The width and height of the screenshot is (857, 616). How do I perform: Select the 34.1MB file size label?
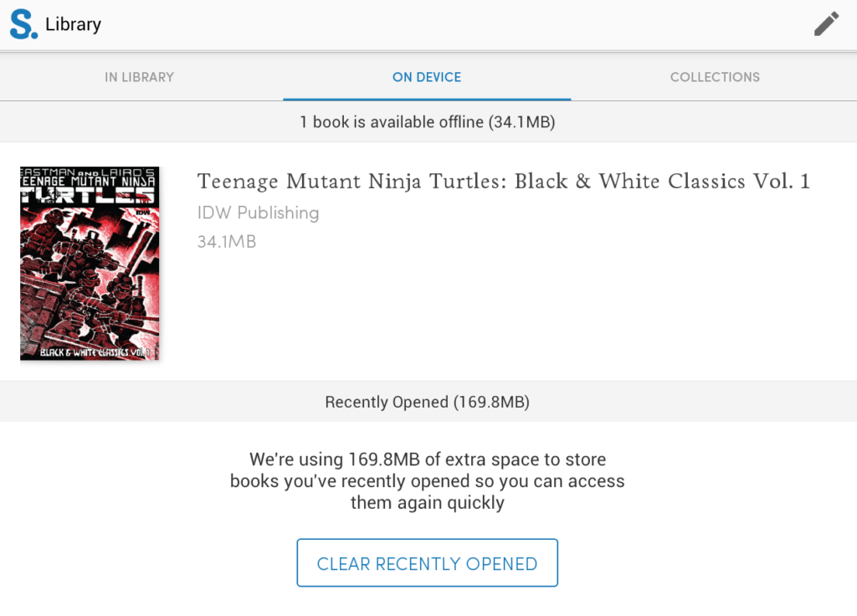[x=227, y=242]
